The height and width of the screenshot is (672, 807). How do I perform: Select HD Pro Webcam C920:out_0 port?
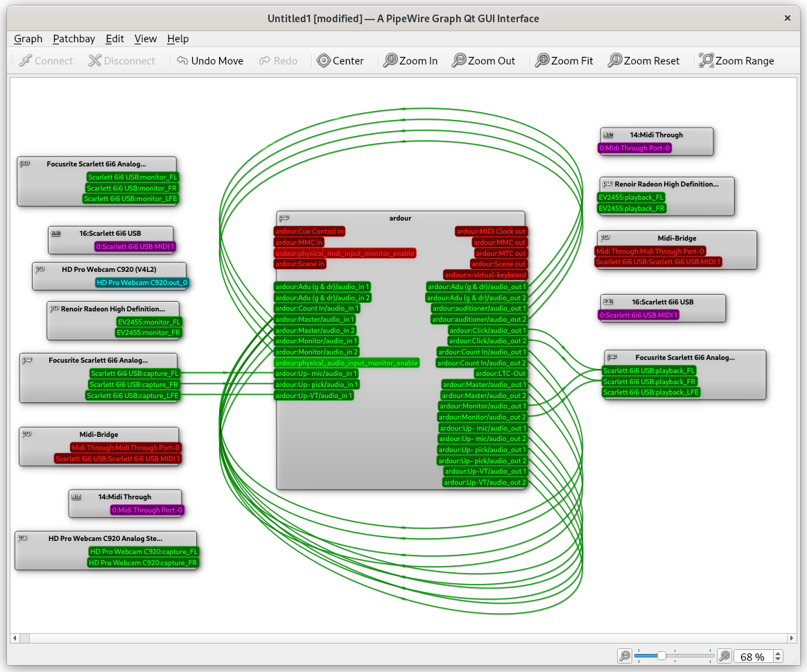(142, 283)
